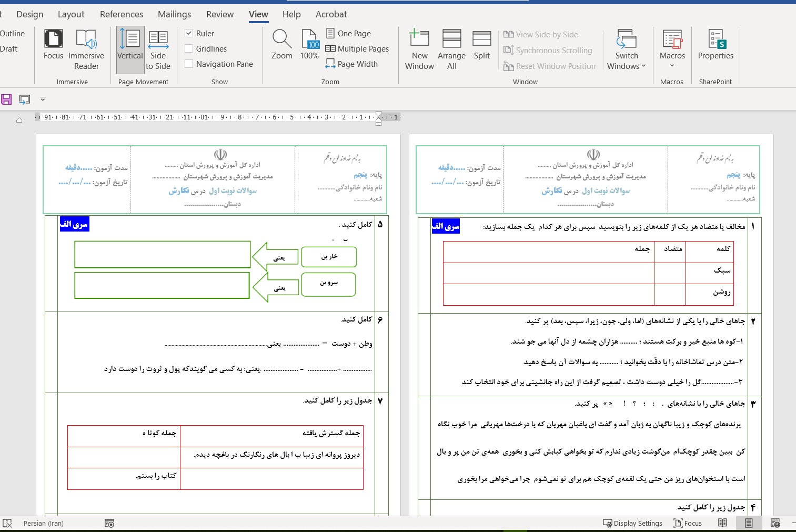
Task: Enable the Gridlines option
Action: 189,48
